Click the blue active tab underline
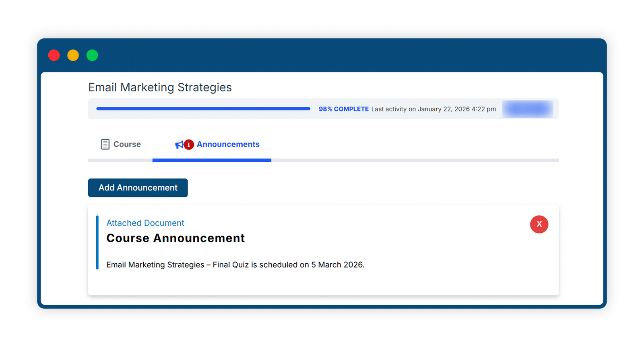644x347 pixels. 212,160
